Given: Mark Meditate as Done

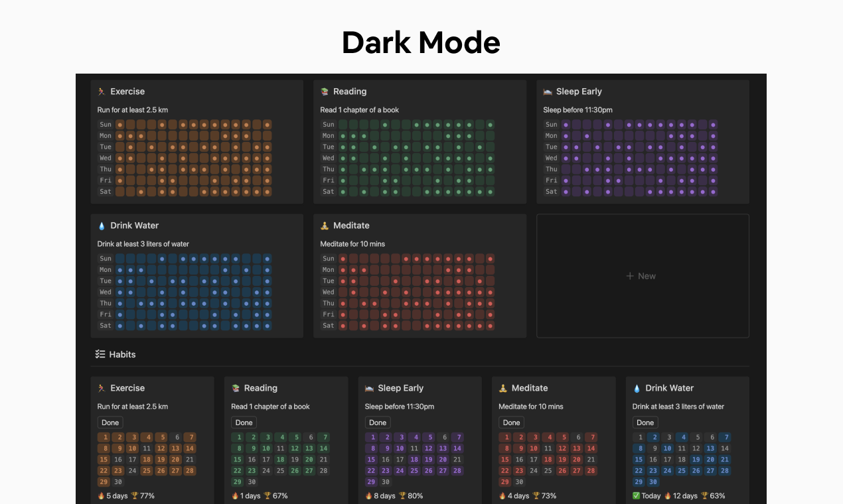Looking at the screenshot, I should [511, 422].
